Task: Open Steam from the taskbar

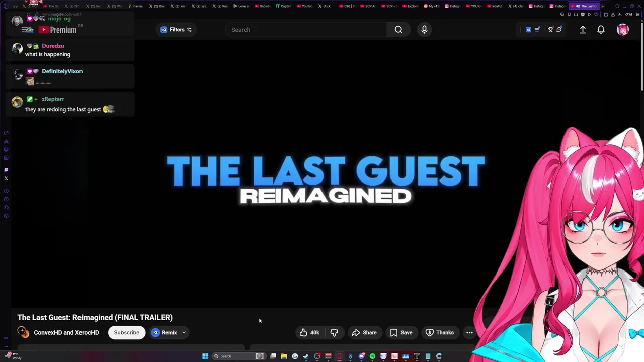Action: point(306,356)
